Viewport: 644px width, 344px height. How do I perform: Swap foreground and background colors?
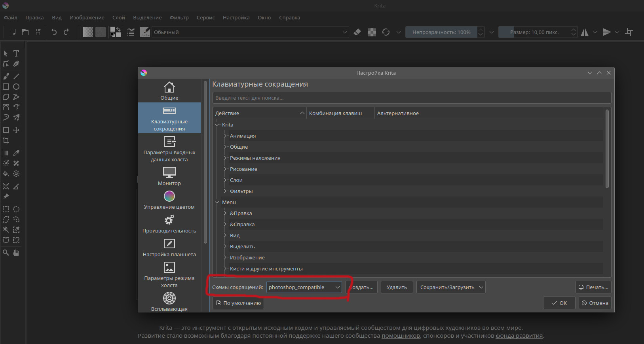point(118,29)
